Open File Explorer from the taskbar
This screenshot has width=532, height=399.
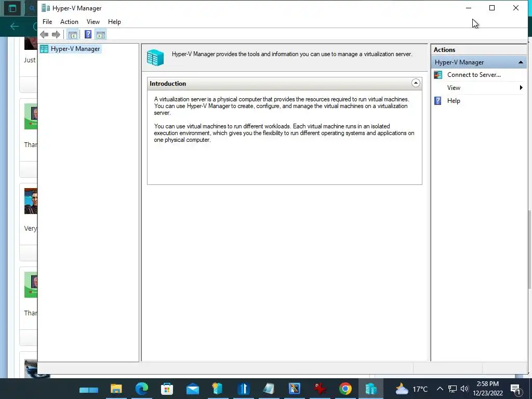116,389
